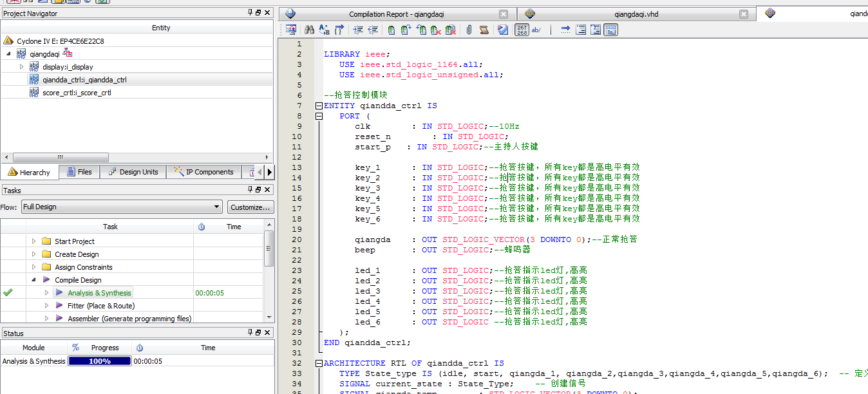Toggle the ab/ whitespace display button
The height and width of the screenshot is (394, 868).
coord(536,30)
